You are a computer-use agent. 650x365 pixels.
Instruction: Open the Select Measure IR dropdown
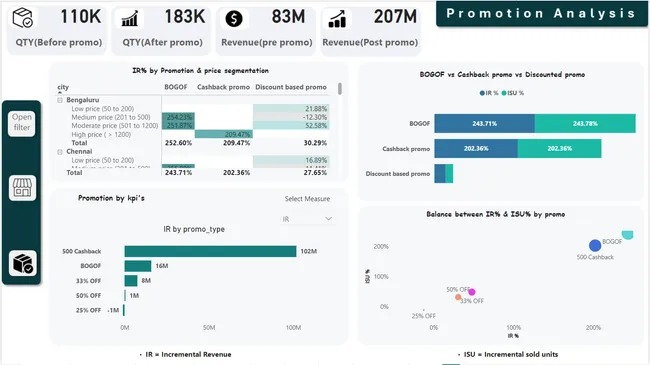click(x=307, y=219)
